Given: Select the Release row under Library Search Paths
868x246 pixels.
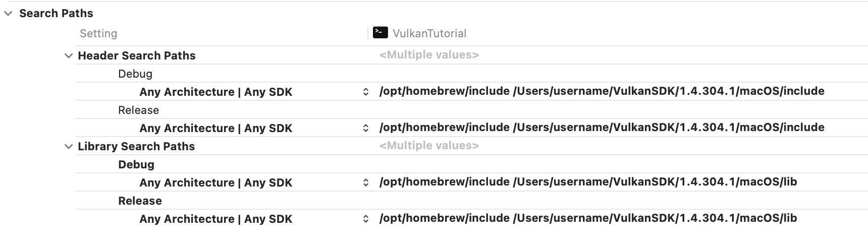Looking at the screenshot, I should (x=140, y=201).
